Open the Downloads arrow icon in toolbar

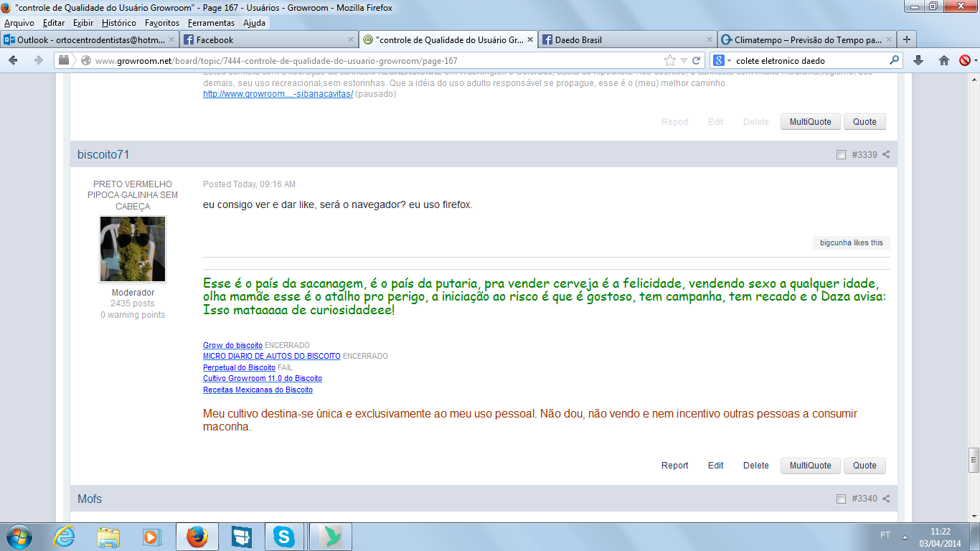(918, 61)
